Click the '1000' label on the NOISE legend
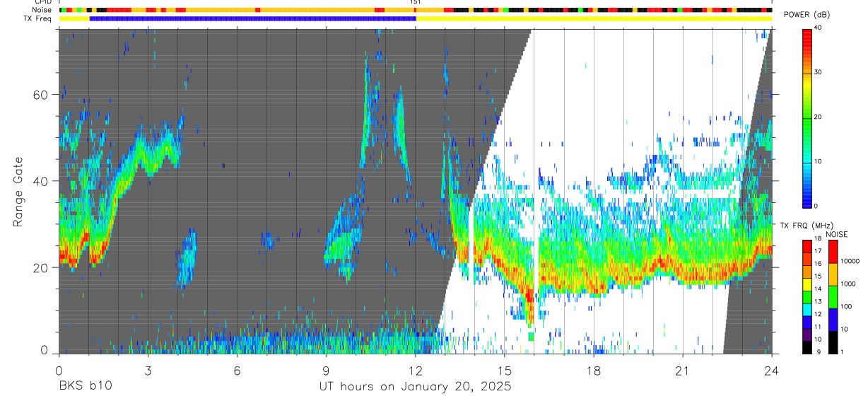868x401 pixels. 849,284
